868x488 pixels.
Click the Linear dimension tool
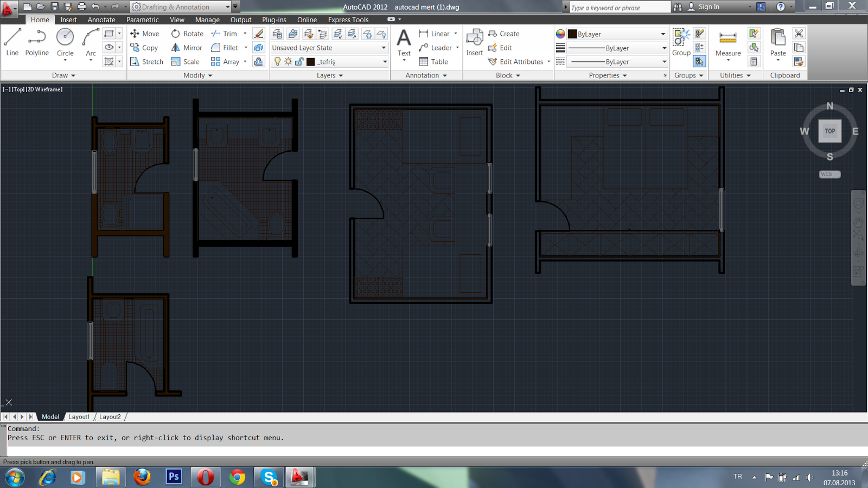tap(435, 34)
